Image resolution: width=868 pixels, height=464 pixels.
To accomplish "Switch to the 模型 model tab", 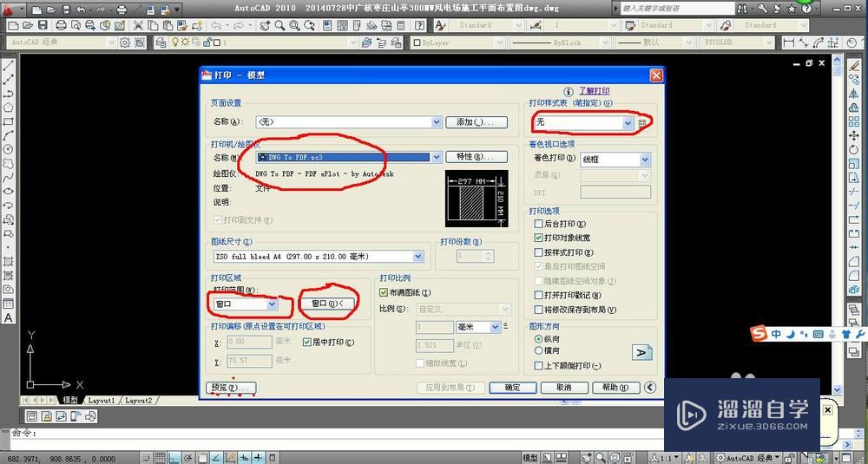I will point(70,400).
